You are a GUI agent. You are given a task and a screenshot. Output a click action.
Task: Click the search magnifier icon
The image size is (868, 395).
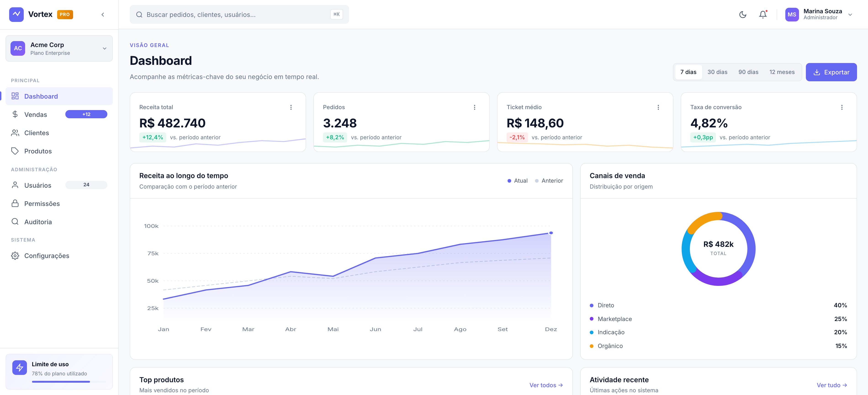point(139,14)
